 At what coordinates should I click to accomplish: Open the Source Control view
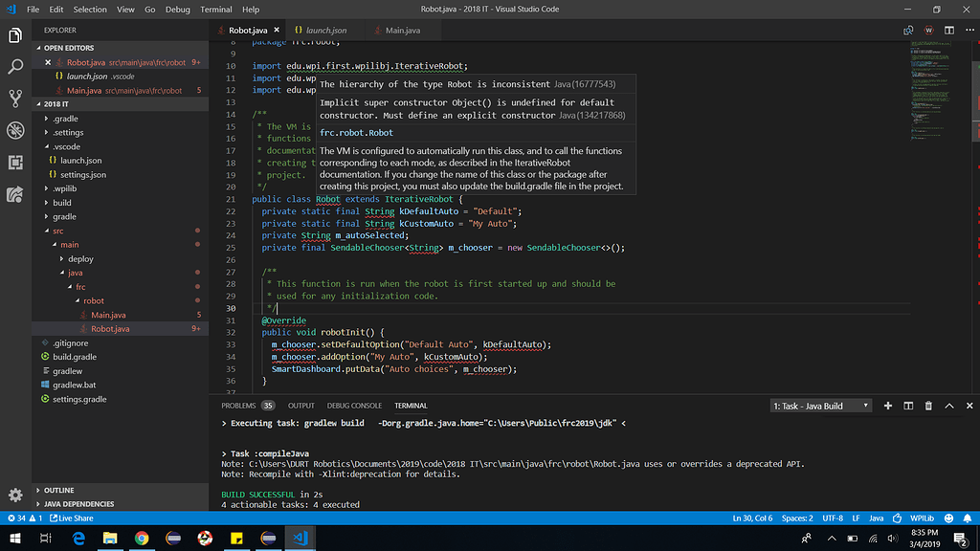15,99
